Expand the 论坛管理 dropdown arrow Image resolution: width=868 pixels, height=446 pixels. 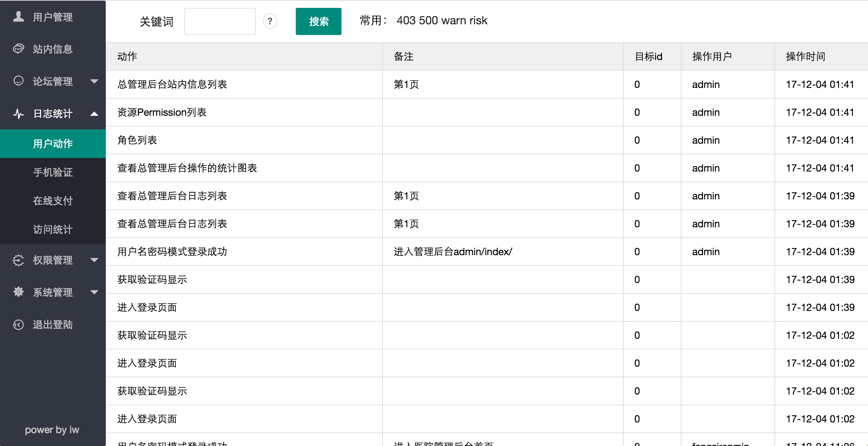click(x=94, y=81)
